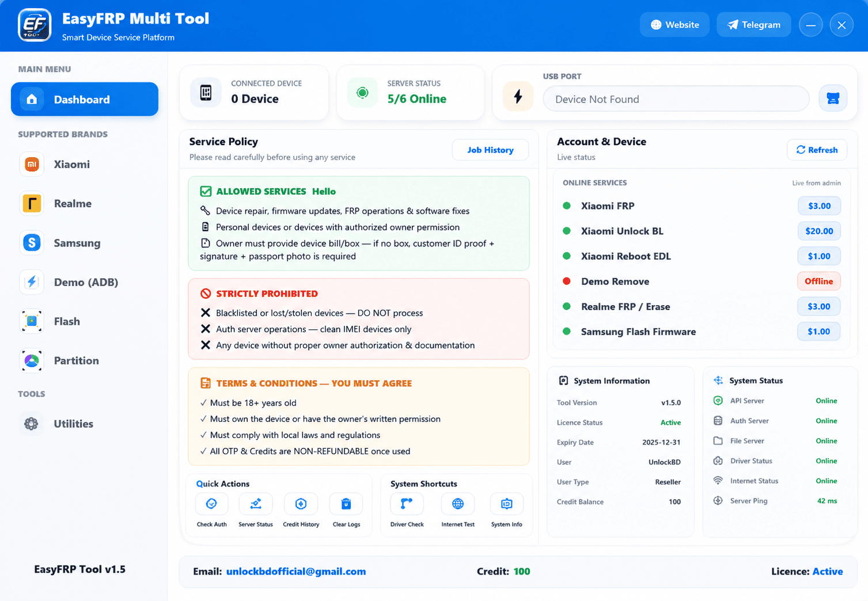Launch the Driver Check shortcut
This screenshot has width=868, height=601.
coord(407,504)
